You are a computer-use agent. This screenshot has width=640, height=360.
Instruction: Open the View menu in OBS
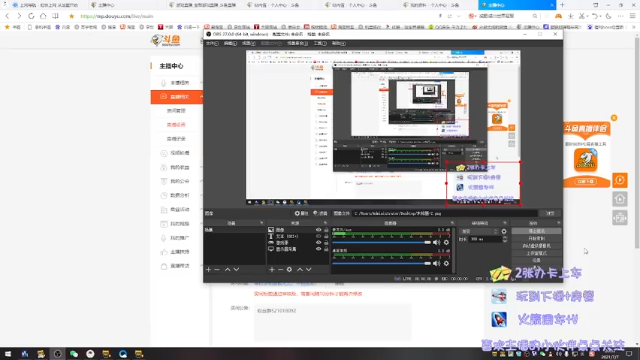tap(249, 43)
